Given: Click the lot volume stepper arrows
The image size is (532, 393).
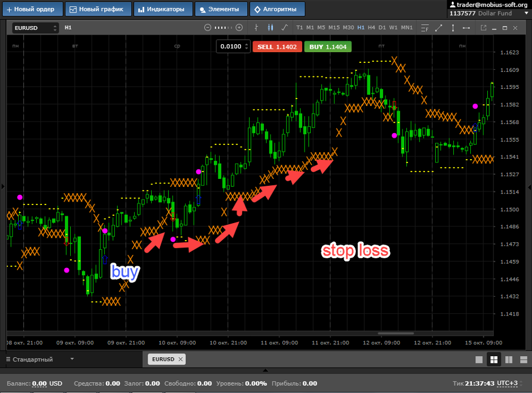Looking at the screenshot, I should coord(247,46).
